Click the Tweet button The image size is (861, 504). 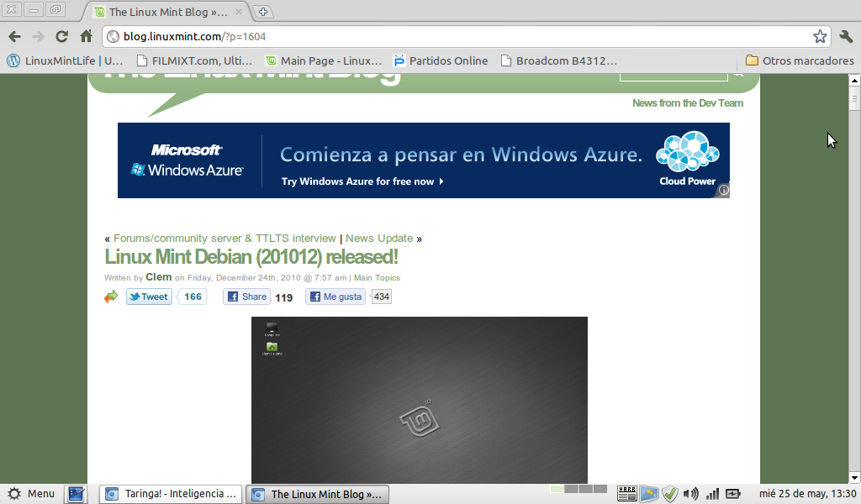[x=149, y=297]
